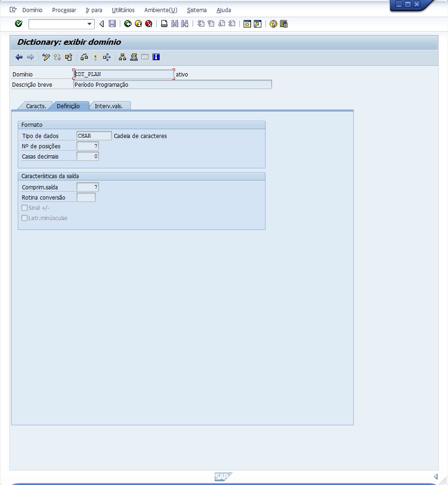Click the green Back arrow icon
This screenshot has height=485, width=448.
pos(127,24)
